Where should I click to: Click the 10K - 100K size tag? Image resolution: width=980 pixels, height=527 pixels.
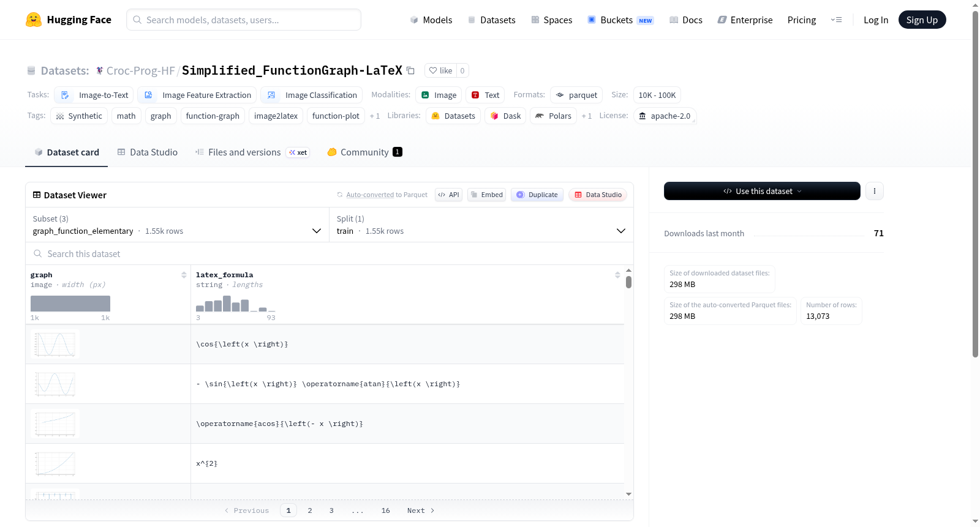click(x=657, y=95)
